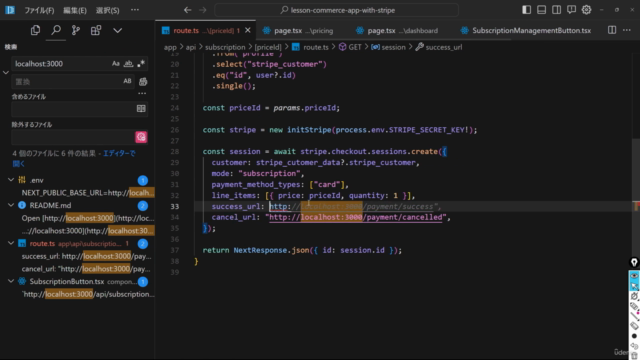Select the cancel_url search result
The height and width of the screenshot is (360, 640).
tap(86, 269)
